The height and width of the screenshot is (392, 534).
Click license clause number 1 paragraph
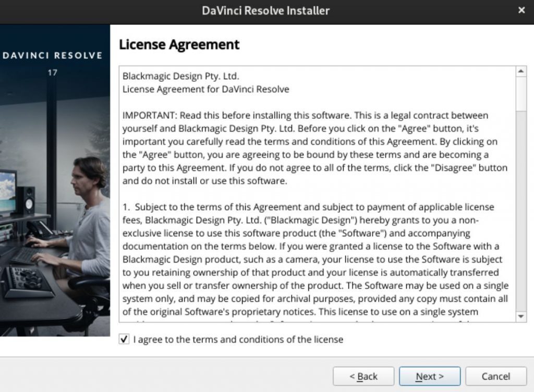pyautogui.click(x=315, y=259)
